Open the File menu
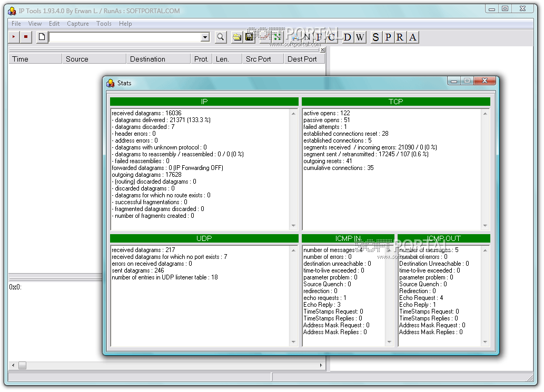This screenshot has height=392, width=544. pyautogui.click(x=16, y=24)
